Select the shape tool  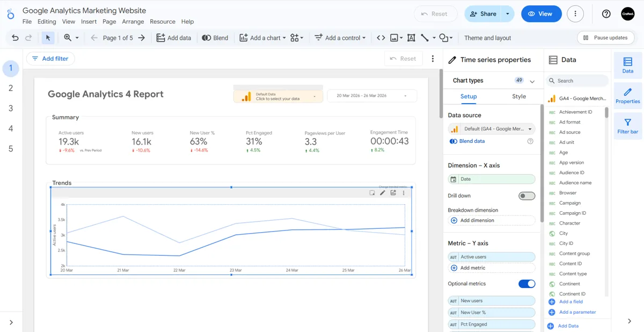(443, 38)
